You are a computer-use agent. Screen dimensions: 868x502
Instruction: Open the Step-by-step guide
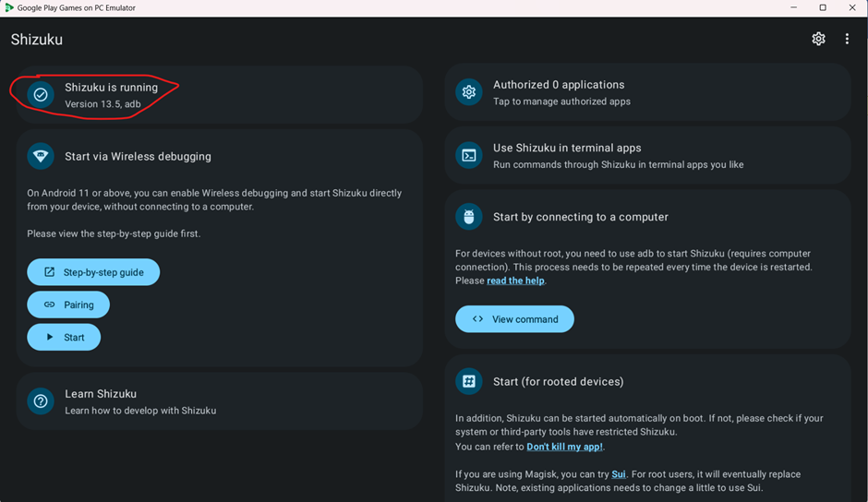[x=93, y=272]
